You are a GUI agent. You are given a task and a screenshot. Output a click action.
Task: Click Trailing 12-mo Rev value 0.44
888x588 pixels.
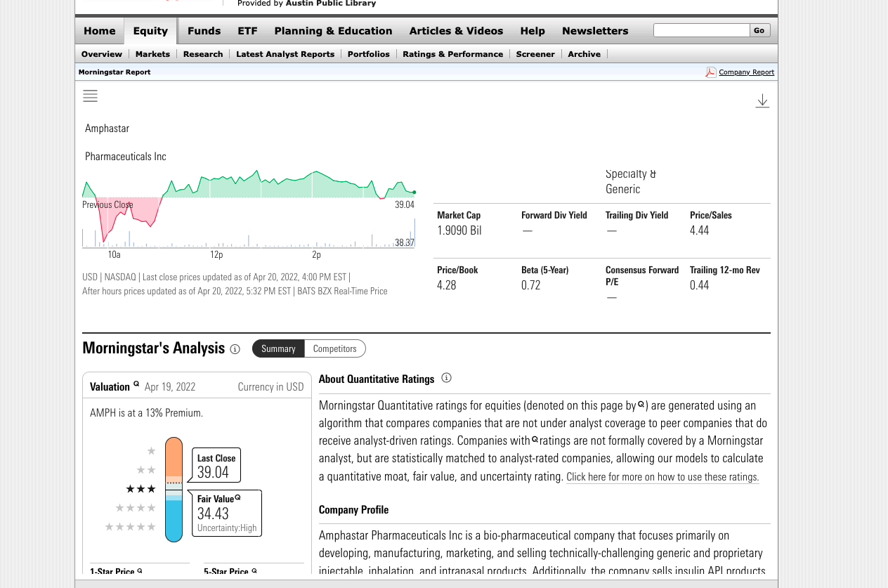[700, 285]
